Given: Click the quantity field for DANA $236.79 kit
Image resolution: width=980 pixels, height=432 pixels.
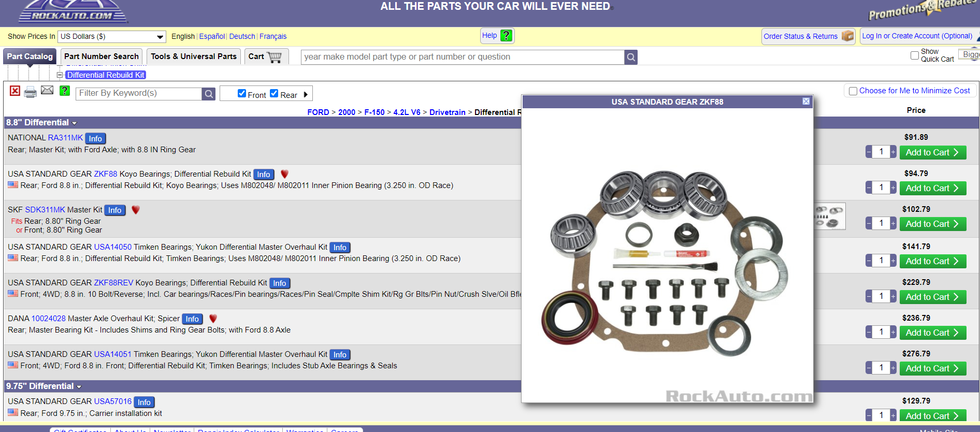Looking at the screenshot, I should click(x=881, y=332).
